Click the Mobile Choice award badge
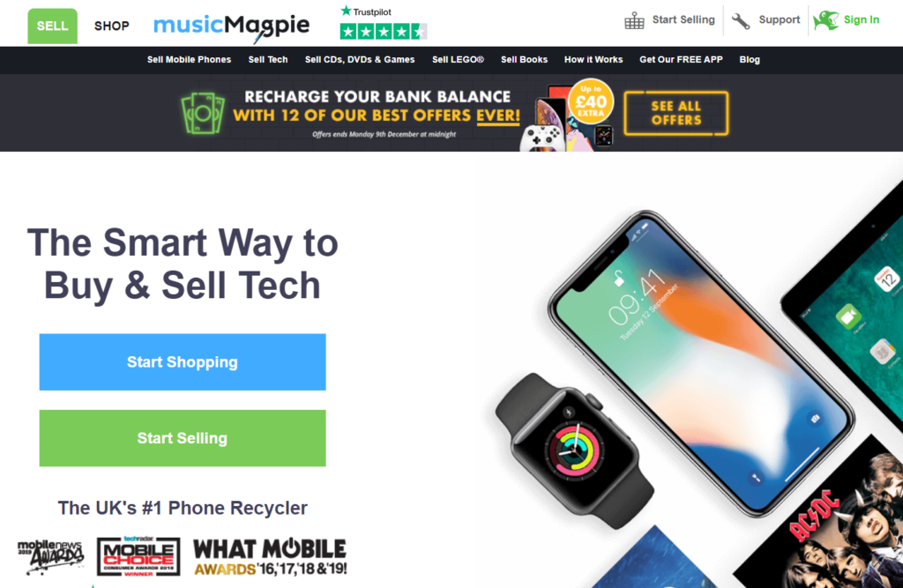 tap(138, 555)
